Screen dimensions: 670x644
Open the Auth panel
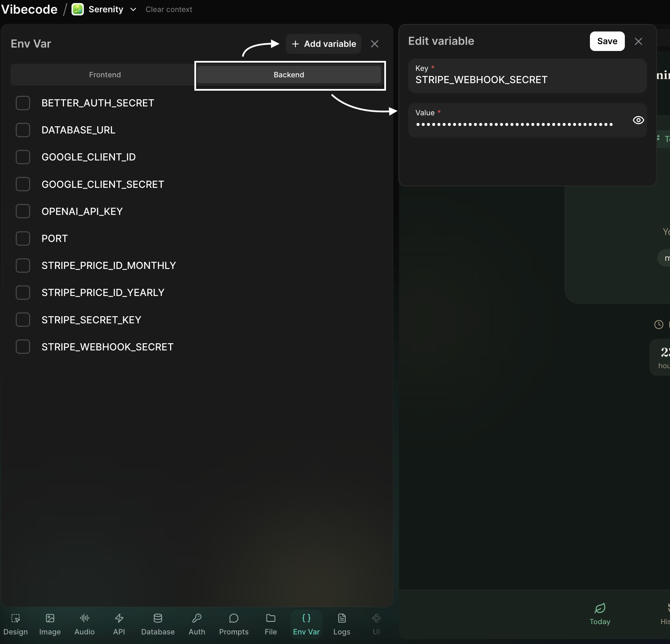197,623
